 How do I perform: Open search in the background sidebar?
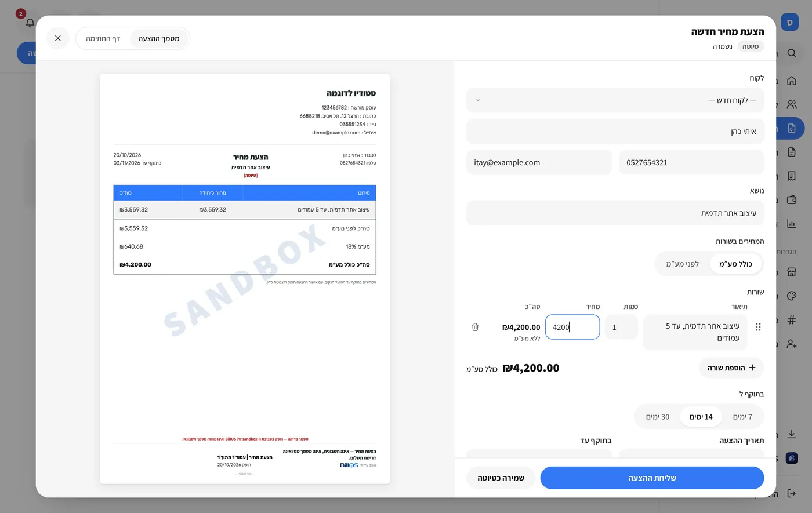(792, 53)
